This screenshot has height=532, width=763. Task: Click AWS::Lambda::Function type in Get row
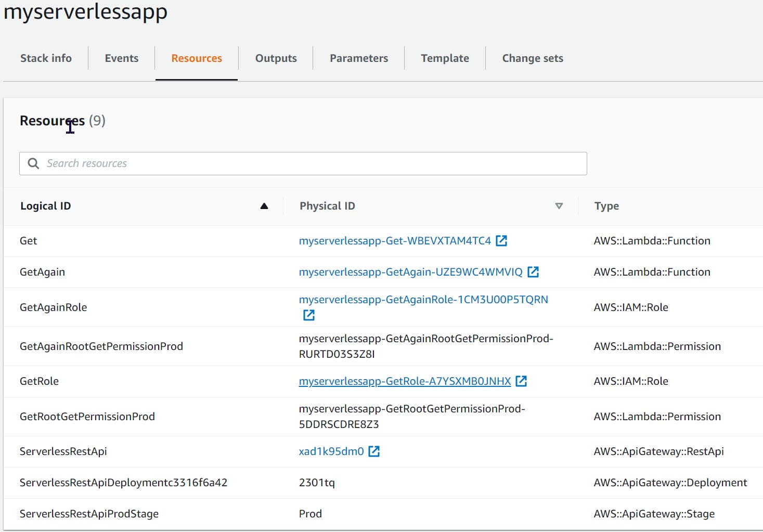click(x=652, y=241)
